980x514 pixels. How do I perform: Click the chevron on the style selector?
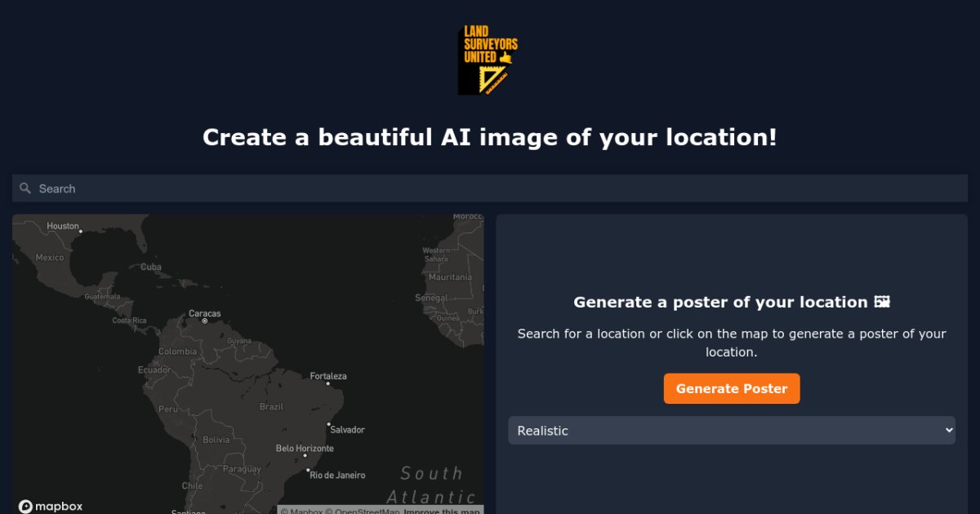click(947, 430)
